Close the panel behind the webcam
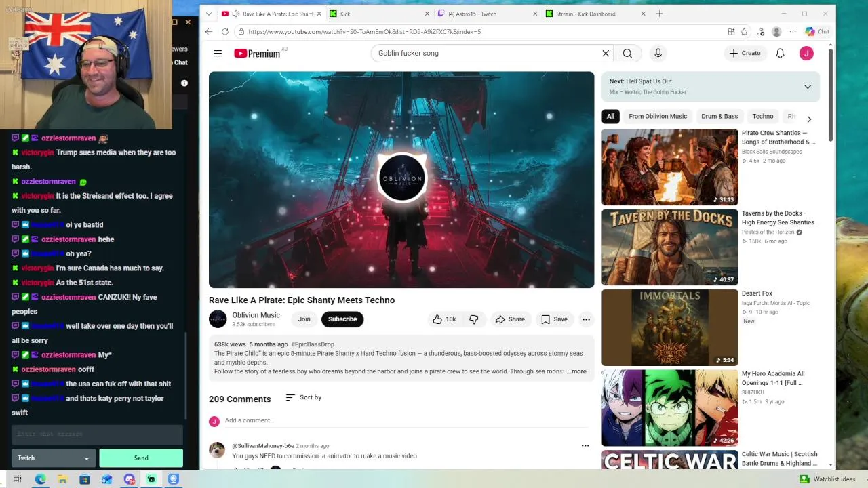Image resolution: width=868 pixels, height=488 pixels. [x=188, y=22]
